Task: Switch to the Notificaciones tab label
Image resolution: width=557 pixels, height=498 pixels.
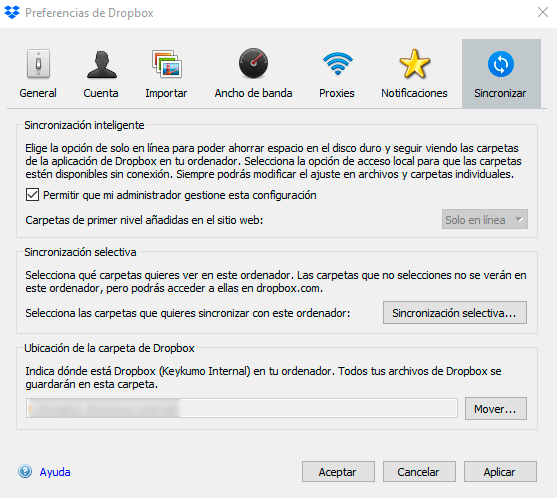Action: tap(414, 93)
